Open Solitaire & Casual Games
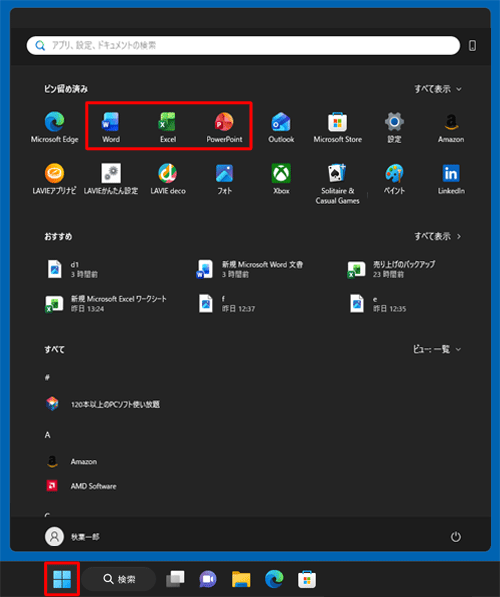 pyautogui.click(x=338, y=184)
